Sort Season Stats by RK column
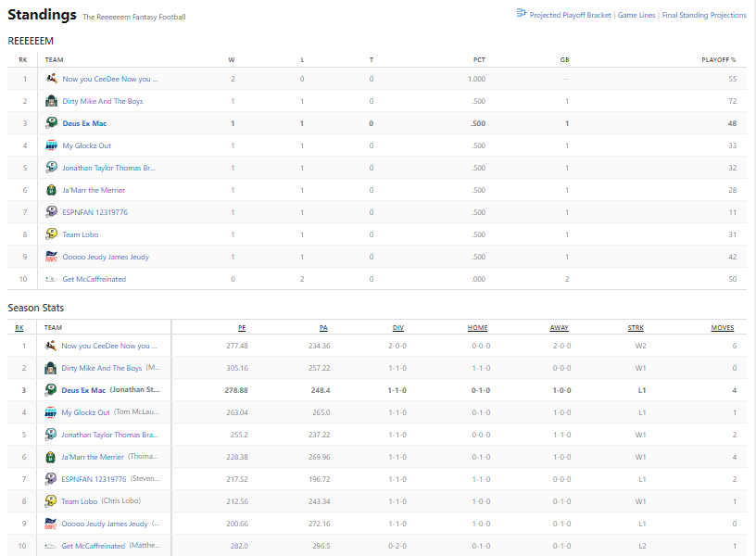 coord(19,327)
